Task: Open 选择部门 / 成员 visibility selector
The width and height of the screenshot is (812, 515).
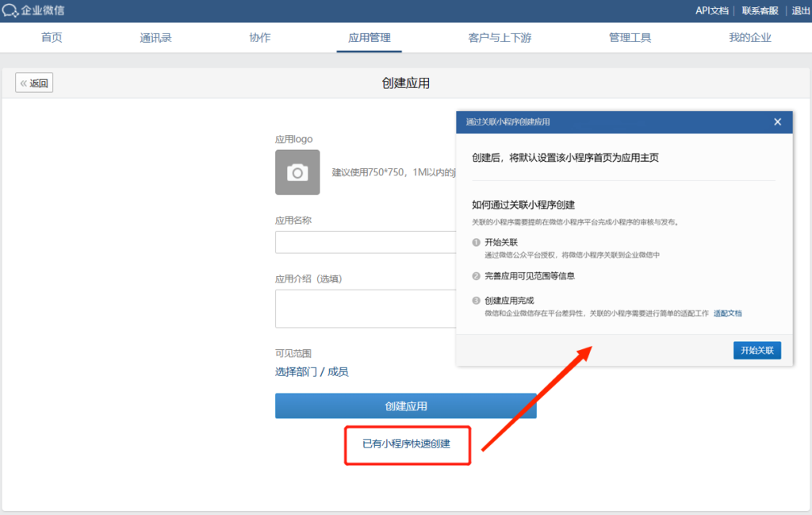Action: click(x=312, y=371)
